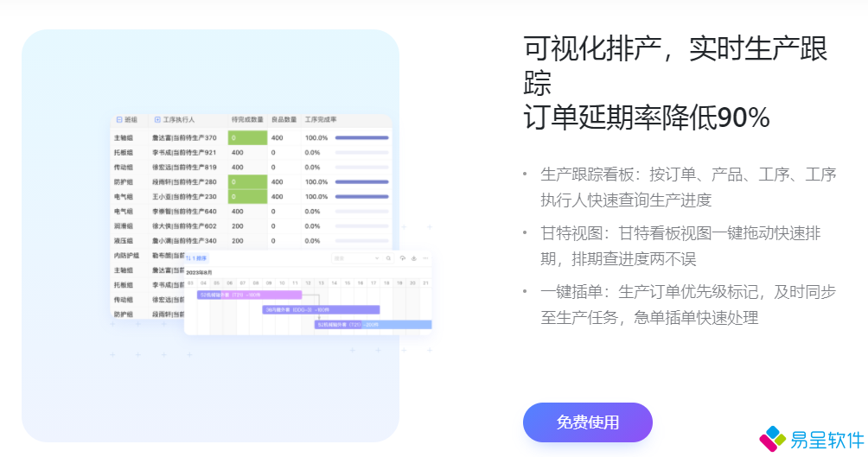Select the pink 52机械轴外套 Gantt bar
868x457 pixels.
point(249,295)
